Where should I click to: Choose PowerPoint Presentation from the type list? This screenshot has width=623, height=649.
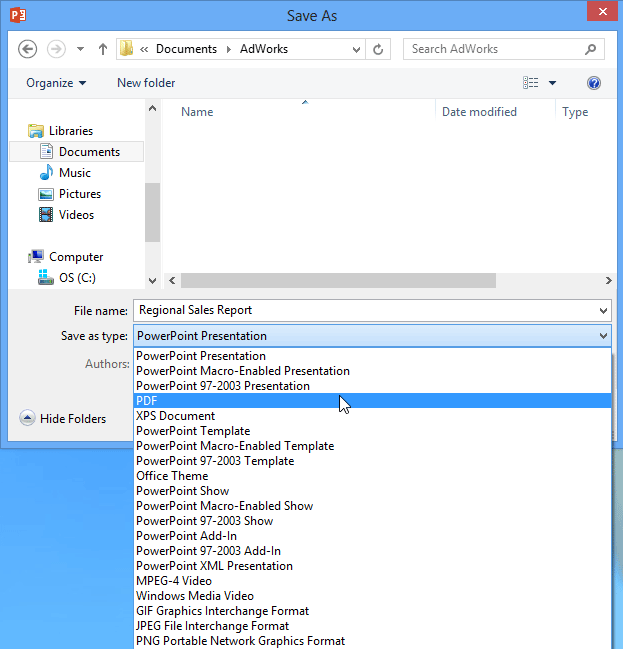[x=373, y=356]
